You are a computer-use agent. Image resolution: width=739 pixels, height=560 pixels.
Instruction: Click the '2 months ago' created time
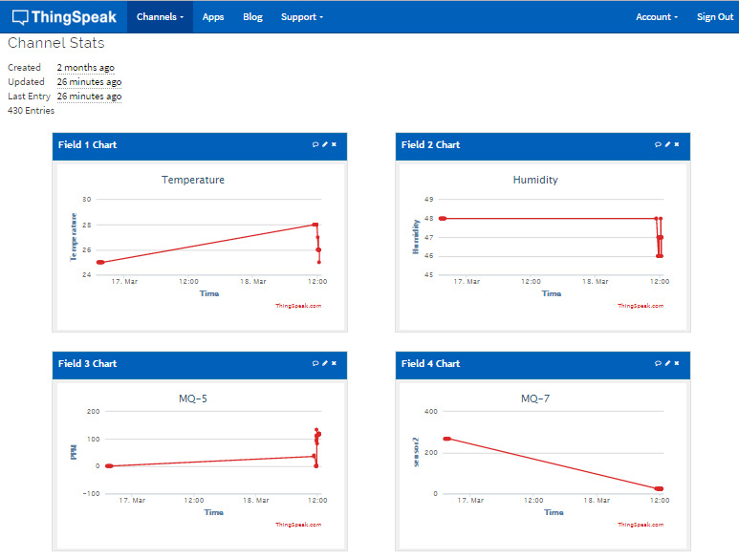tap(86, 67)
